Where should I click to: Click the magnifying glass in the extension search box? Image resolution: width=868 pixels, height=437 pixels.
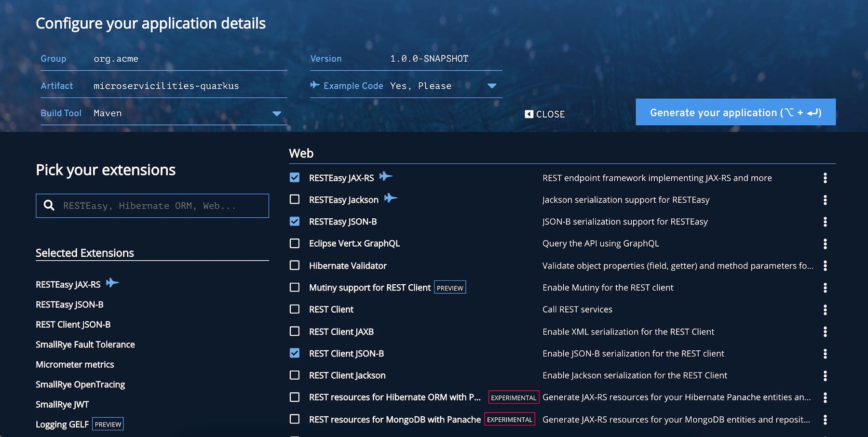click(x=49, y=205)
